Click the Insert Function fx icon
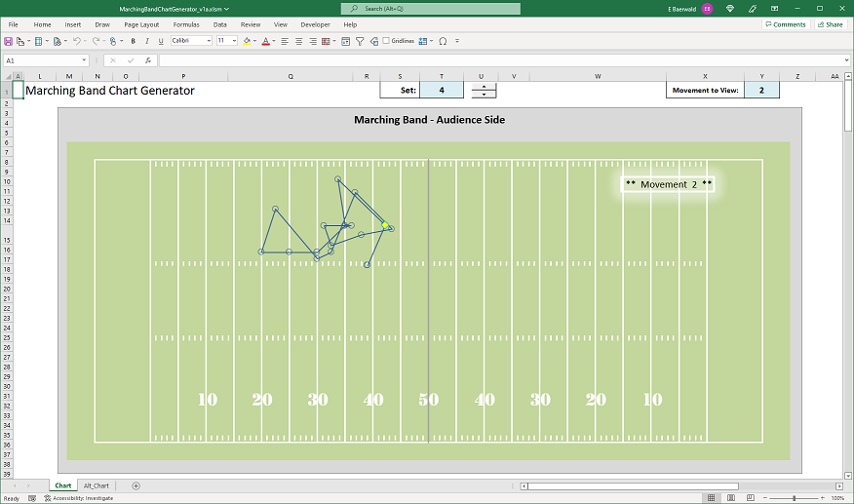Screen dimensions: 854x504 coord(147,60)
